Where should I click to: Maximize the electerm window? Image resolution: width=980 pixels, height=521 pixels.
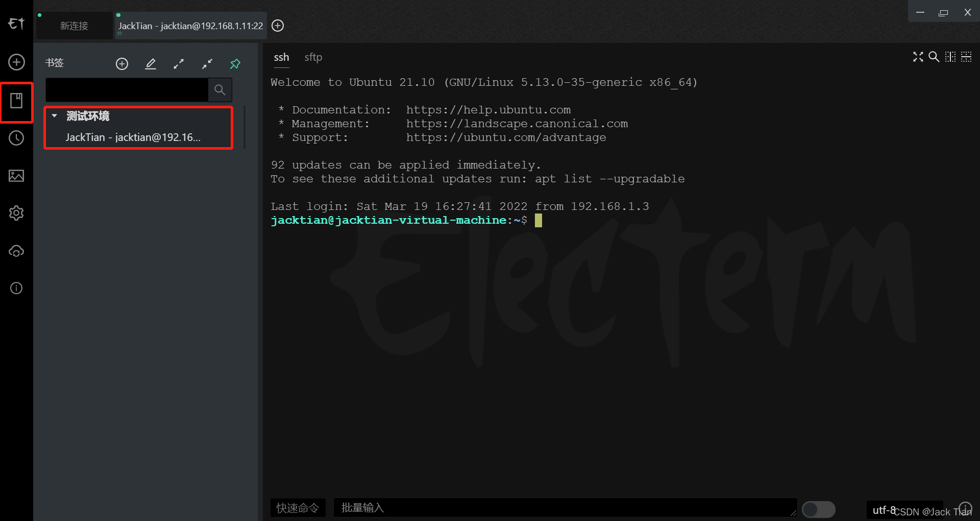point(943,12)
